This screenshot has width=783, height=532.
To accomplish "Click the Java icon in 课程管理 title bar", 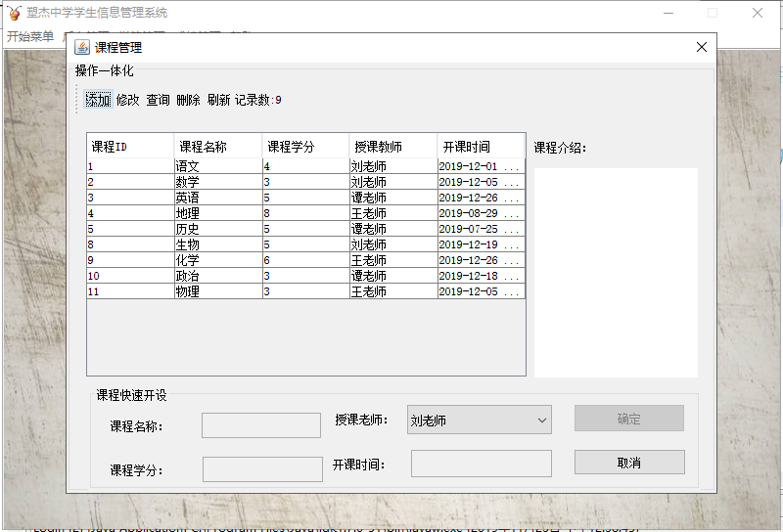I will click(x=82, y=47).
